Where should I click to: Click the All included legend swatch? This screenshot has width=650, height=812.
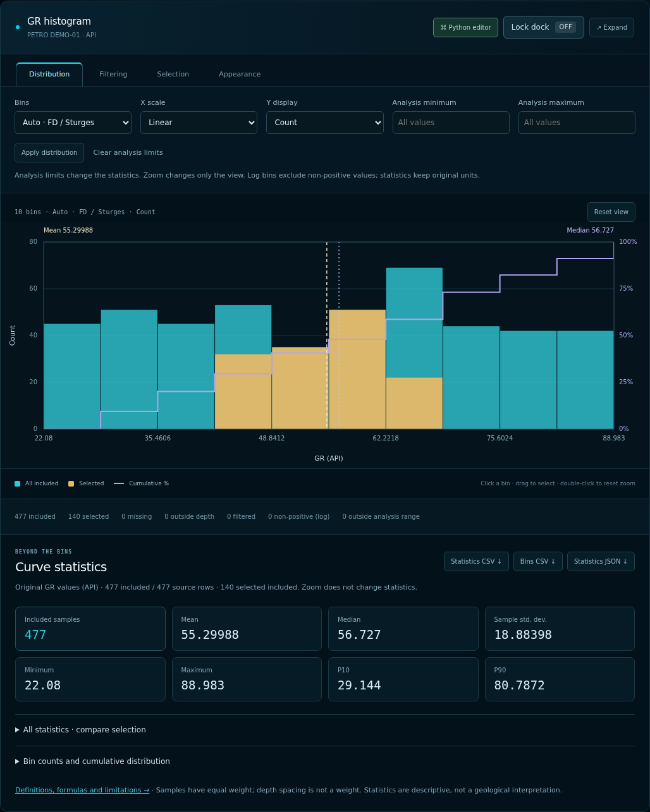click(18, 483)
